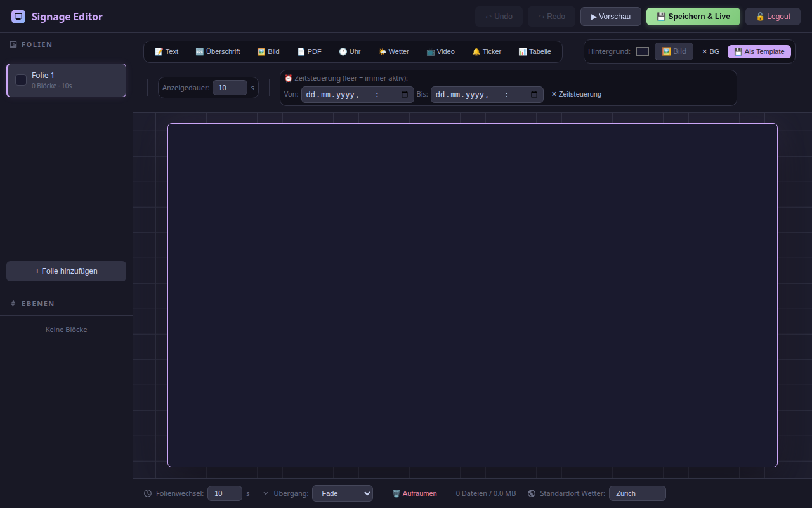The height and width of the screenshot is (508, 812).
Task: Click the Bis date-time field
Action: click(x=487, y=95)
